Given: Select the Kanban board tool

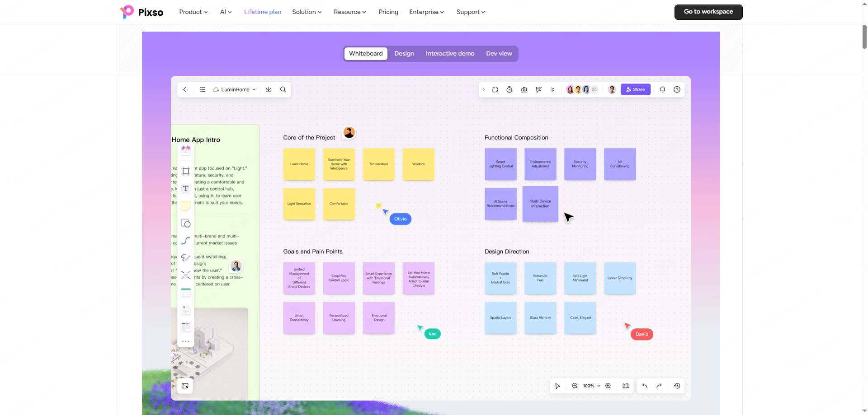Looking at the screenshot, I should tap(186, 326).
